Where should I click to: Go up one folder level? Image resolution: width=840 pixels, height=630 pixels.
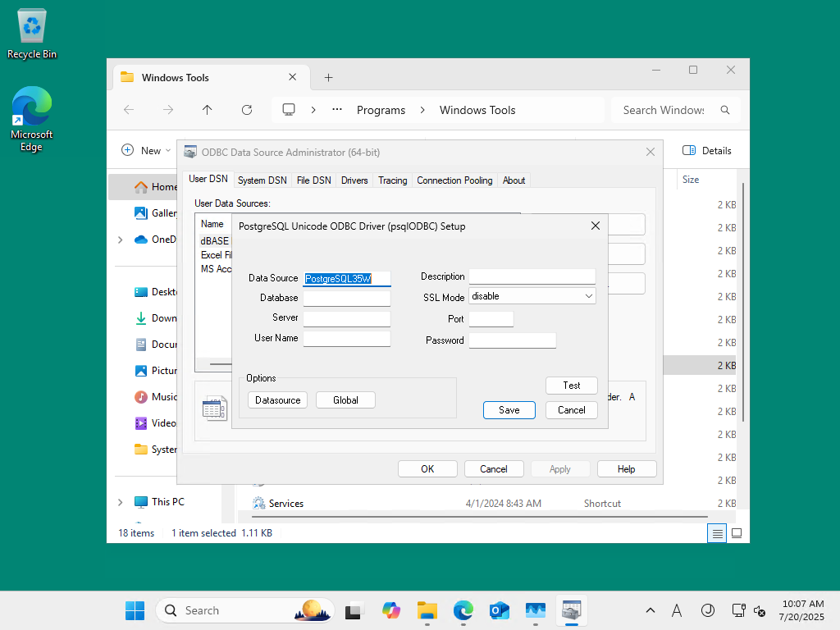coord(208,110)
